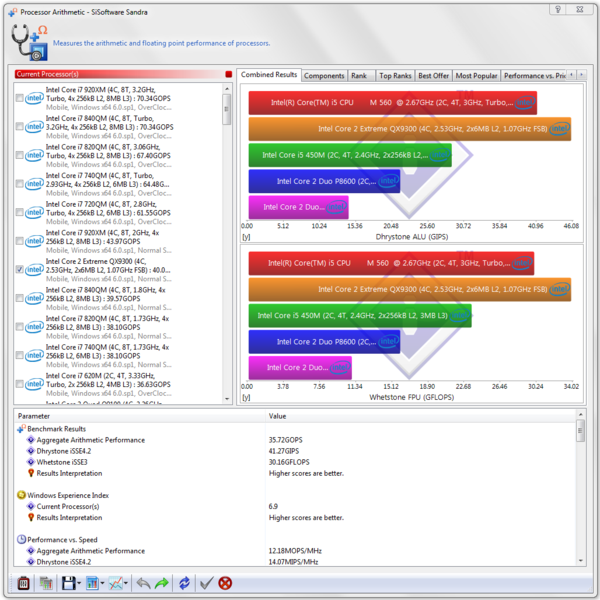This screenshot has height=600, width=600.
Task: Go back with the grey arrow icon
Action: [143, 583]
